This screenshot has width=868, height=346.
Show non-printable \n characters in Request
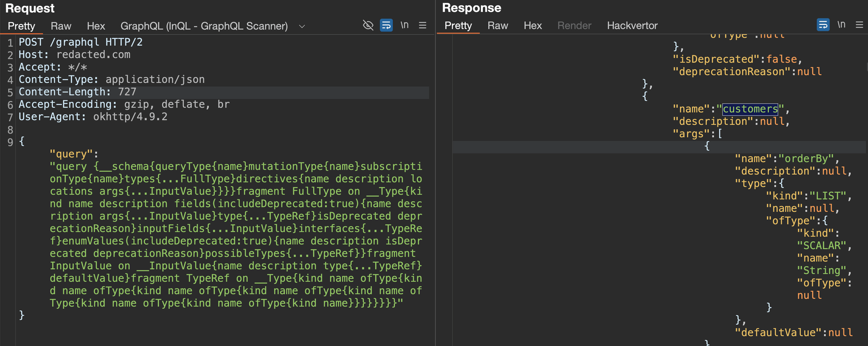tap(405, 25)
